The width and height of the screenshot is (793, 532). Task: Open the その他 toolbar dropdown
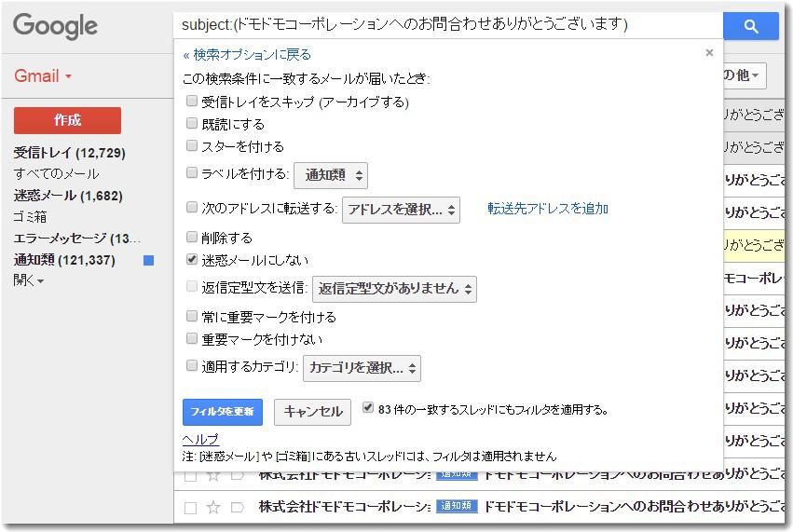coord(745,75)
